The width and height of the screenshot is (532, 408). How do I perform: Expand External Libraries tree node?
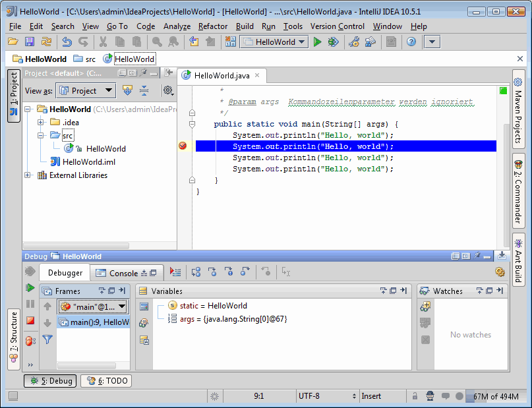(x=28, y=175)
